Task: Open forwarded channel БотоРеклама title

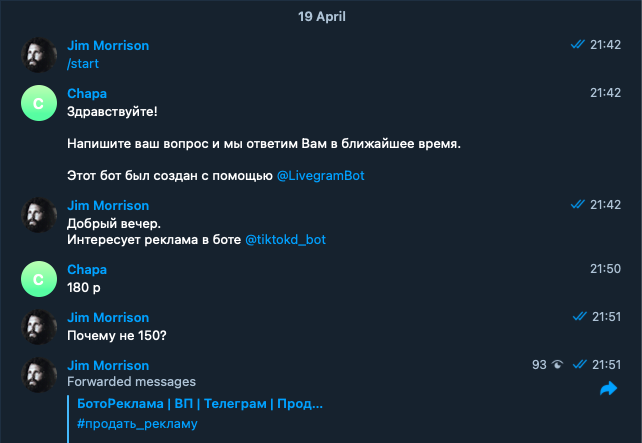Action: point(200,404)
